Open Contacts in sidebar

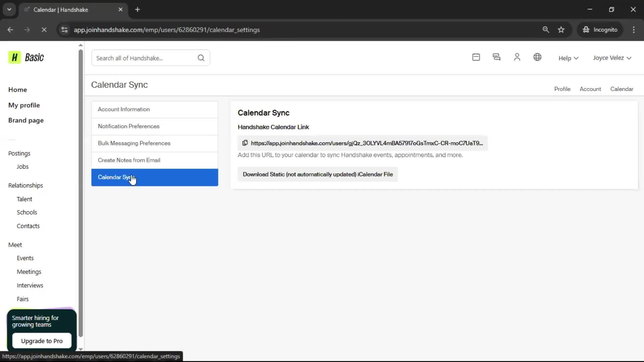28,226
